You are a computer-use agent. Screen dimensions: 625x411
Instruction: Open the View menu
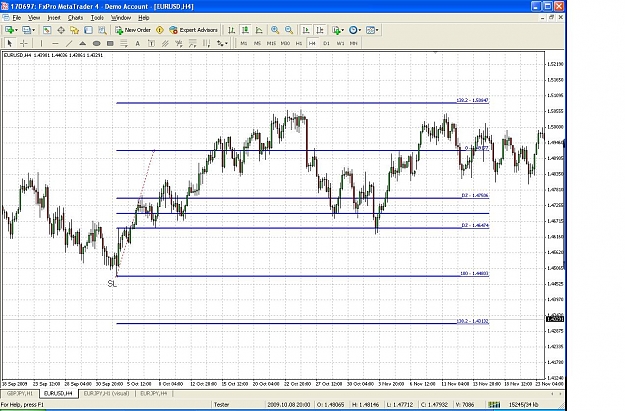click(x=34, y=18)
